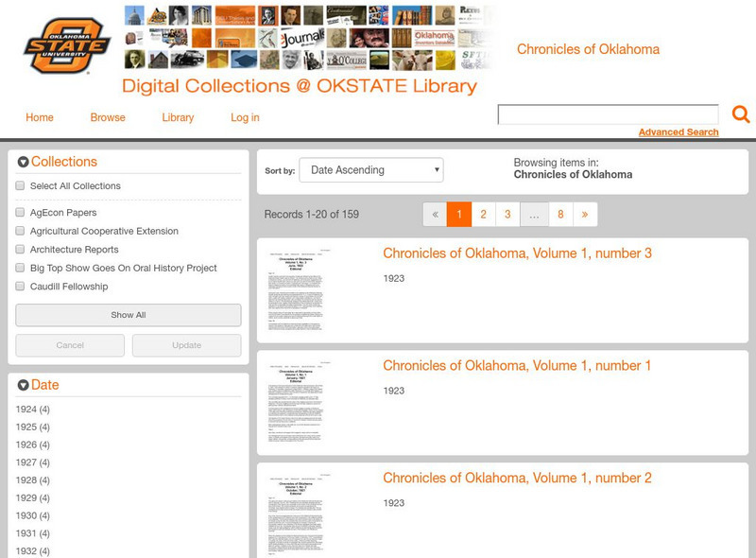Image resolution: width=756 pixels, height=558 pixels.
Task: Click thumbnail of Volume 1 number 3
Action: click(x=298, y=289)
